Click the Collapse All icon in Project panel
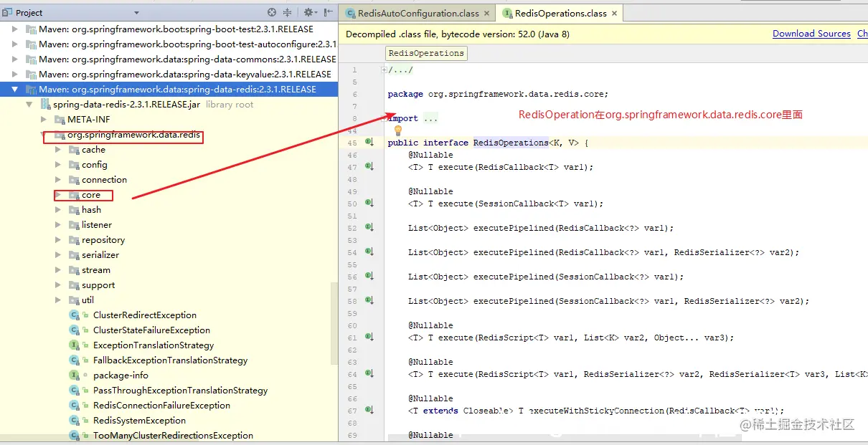Image resolution: width=868 pixels, height=445 pixels. click(288, 12)
